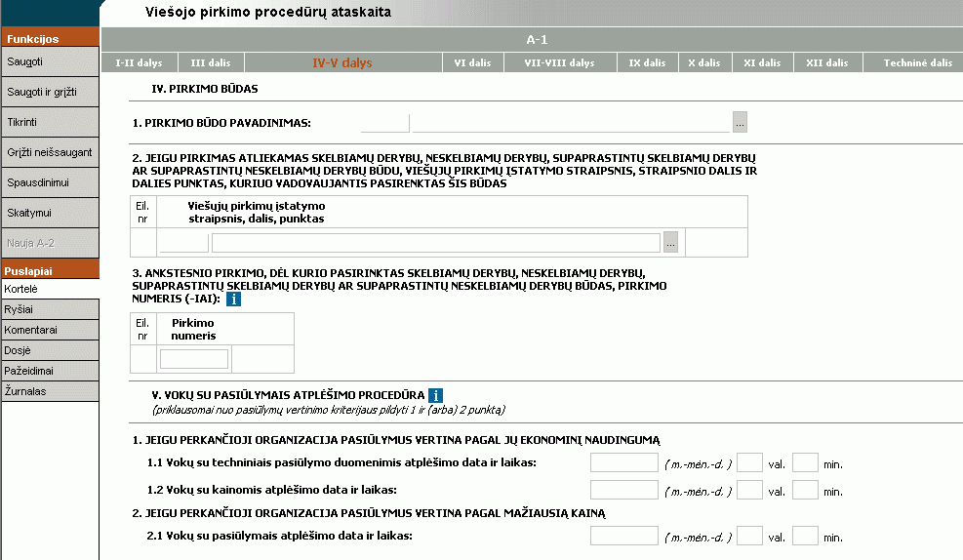Select the Kortelė page
Image resolution: width=963 pixels, height=560 pixels.
tap(50, 289)
